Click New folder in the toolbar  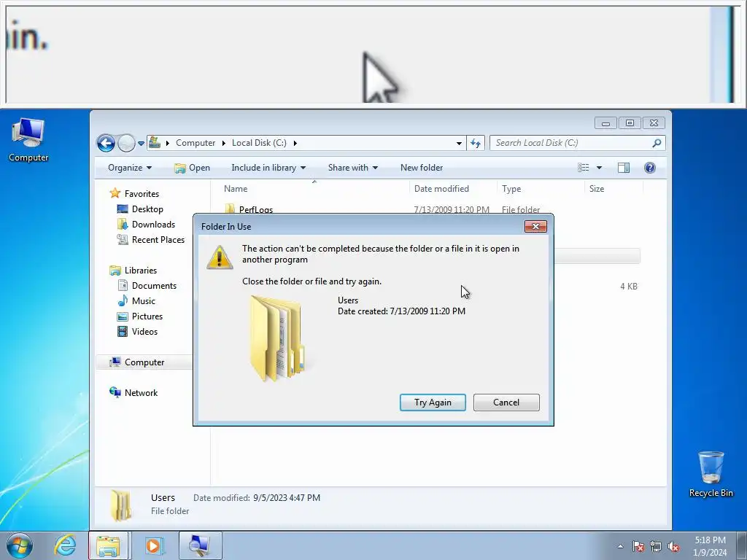422,168
